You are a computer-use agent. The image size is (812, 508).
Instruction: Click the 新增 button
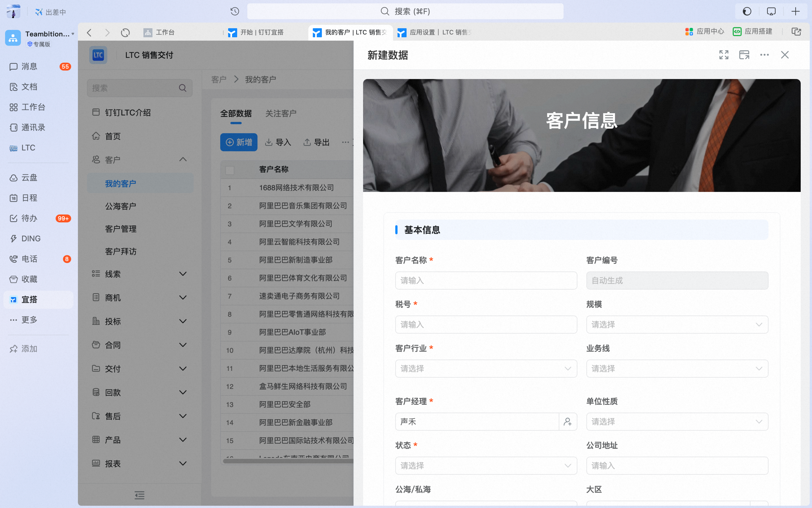[x=239, y=142]
